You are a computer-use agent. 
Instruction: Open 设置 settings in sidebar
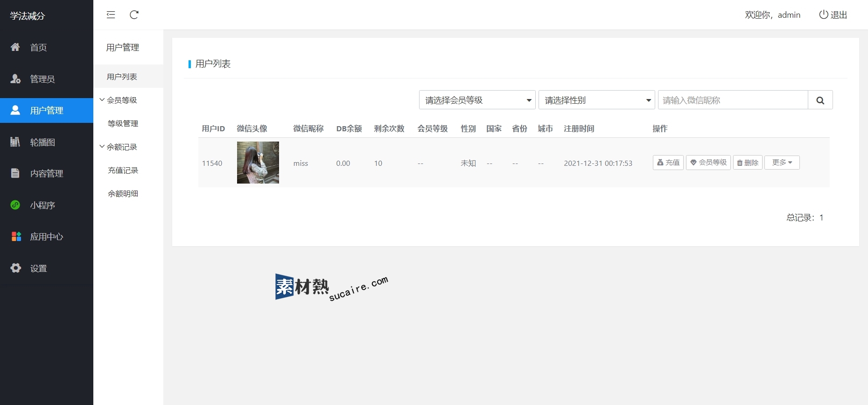point(38,268)
